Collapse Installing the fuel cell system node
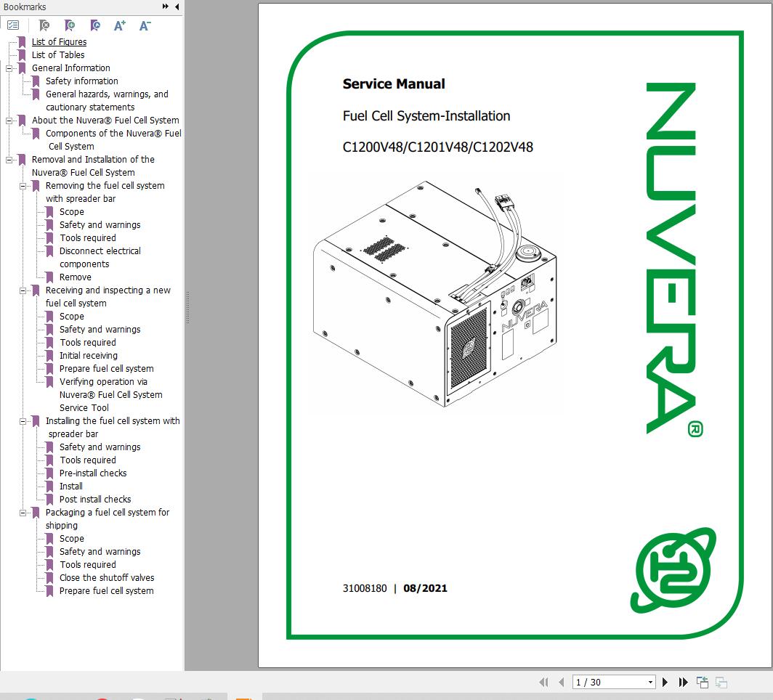773x700 pixels. (x=23, y=421)
